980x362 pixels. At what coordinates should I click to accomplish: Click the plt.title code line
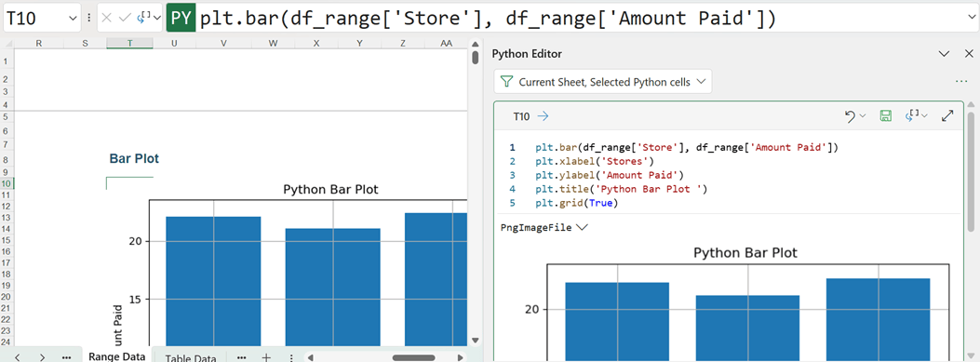click(622, 189)
